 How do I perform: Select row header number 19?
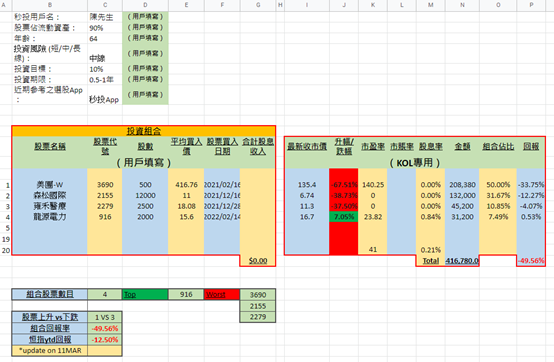pyautogui.click(x=6, y=239)
